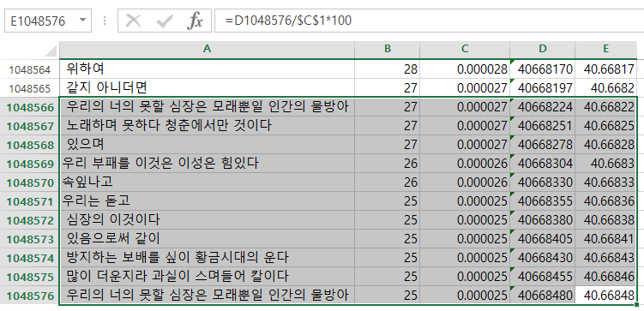
Task: Click the Name Box showing E1048576
Action: (48, 21)
